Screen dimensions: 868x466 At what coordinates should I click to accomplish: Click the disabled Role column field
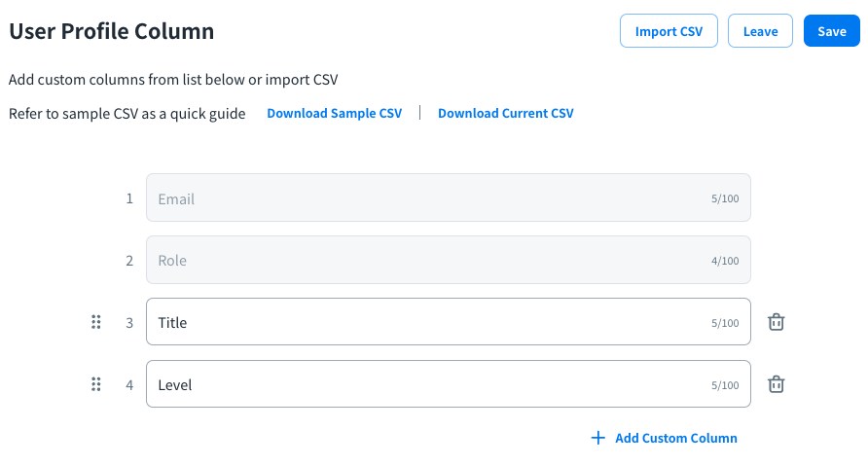click(x=428, y=261)
